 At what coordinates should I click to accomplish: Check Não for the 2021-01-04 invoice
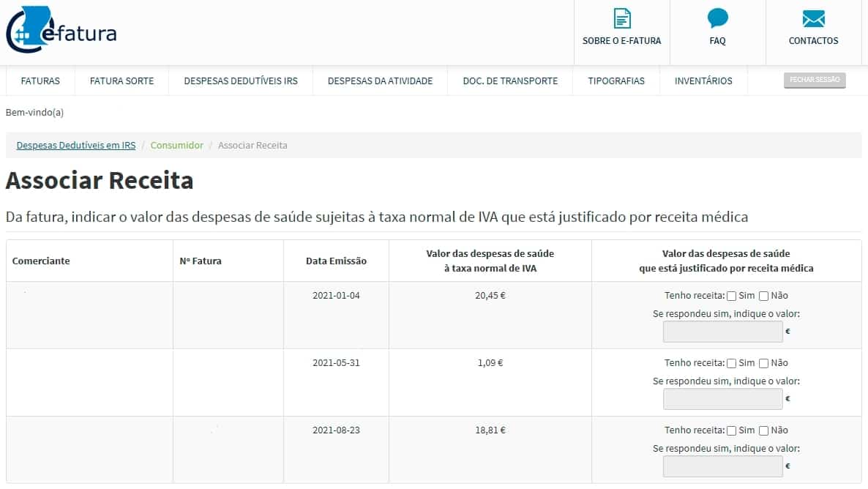coord(763,296)
